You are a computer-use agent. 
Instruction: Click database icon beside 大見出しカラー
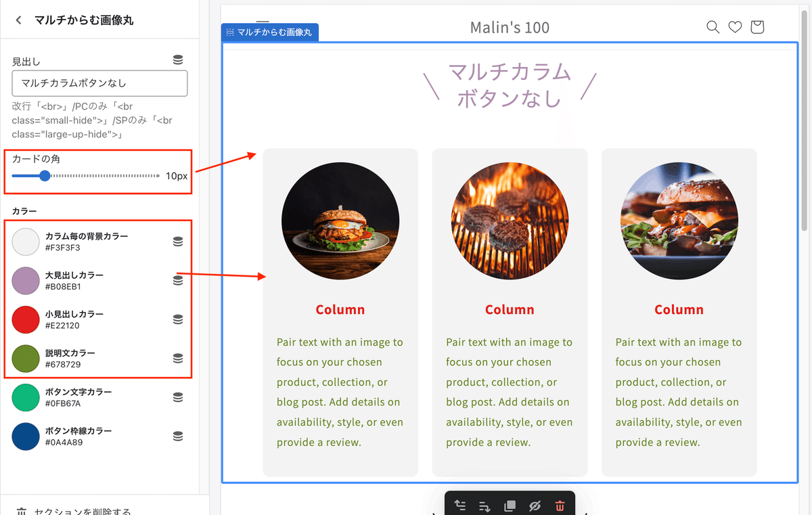pos(178,280)
